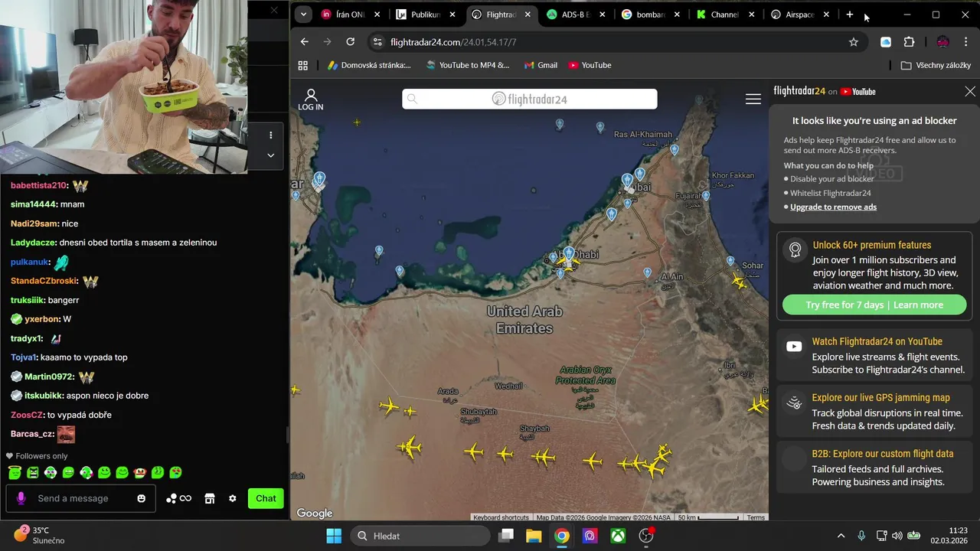Open the chat shop storefront icon
Screen dimensions: 980x551
209,498
